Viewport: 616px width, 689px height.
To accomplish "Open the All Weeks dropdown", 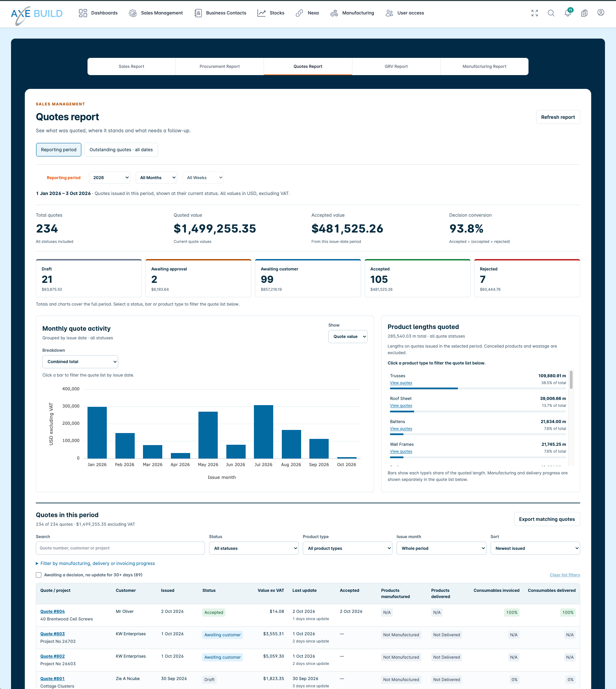I will [x=203, y=178].
